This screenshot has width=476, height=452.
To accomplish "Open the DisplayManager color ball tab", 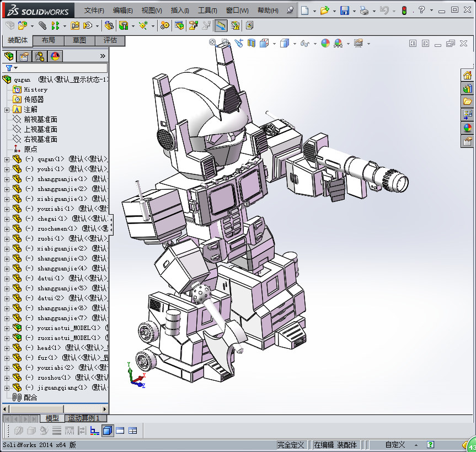I will point(55,56).
